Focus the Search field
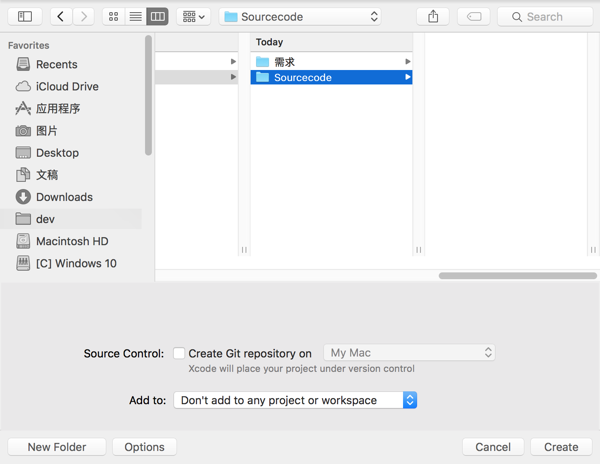600x464 pixels. (545, 16)
